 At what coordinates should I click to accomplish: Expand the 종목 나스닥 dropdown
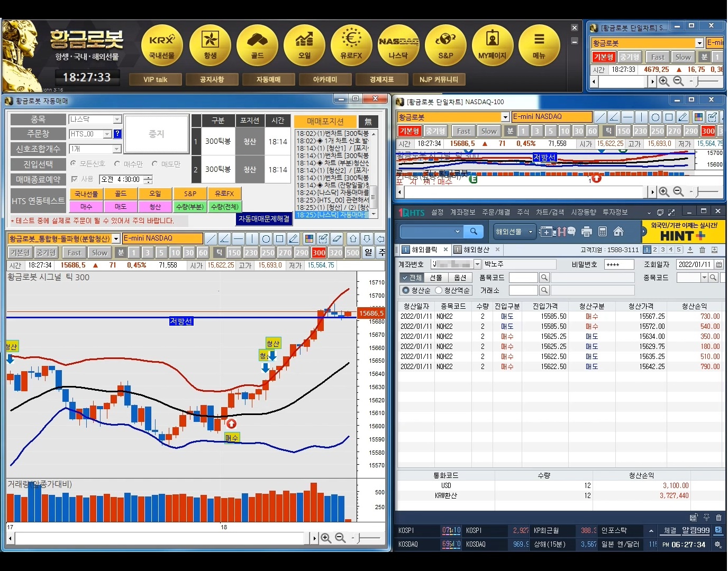tap(117, 119)
